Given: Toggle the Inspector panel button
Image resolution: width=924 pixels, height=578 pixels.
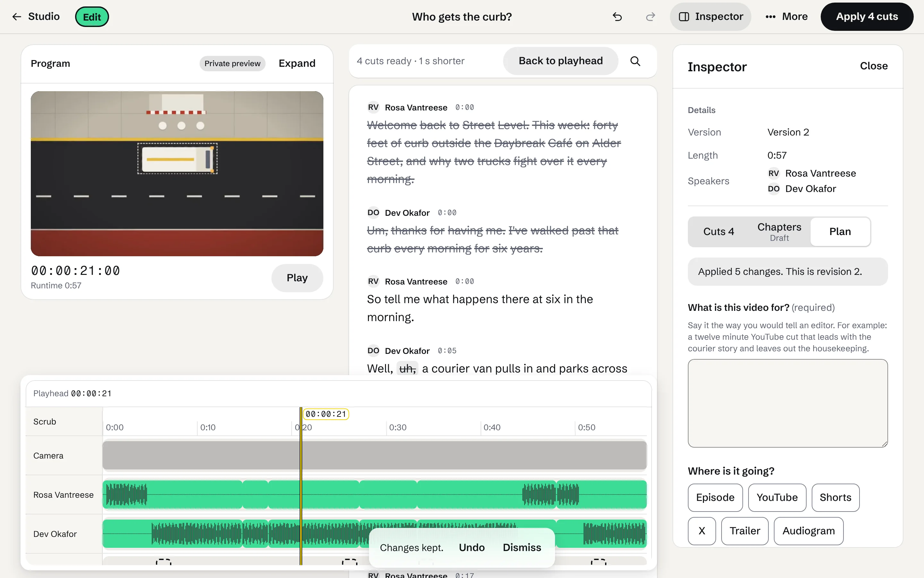Looking at the screenshot, I should (x=711, y=17).
